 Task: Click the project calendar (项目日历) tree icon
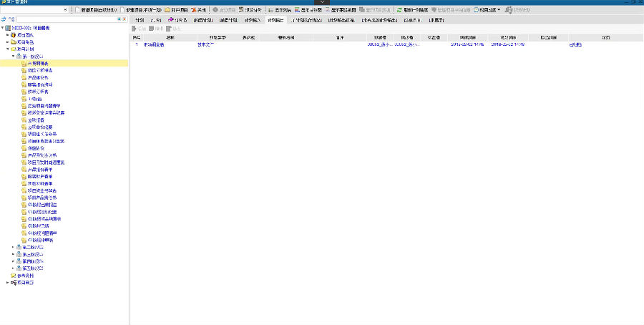[13, 283]
